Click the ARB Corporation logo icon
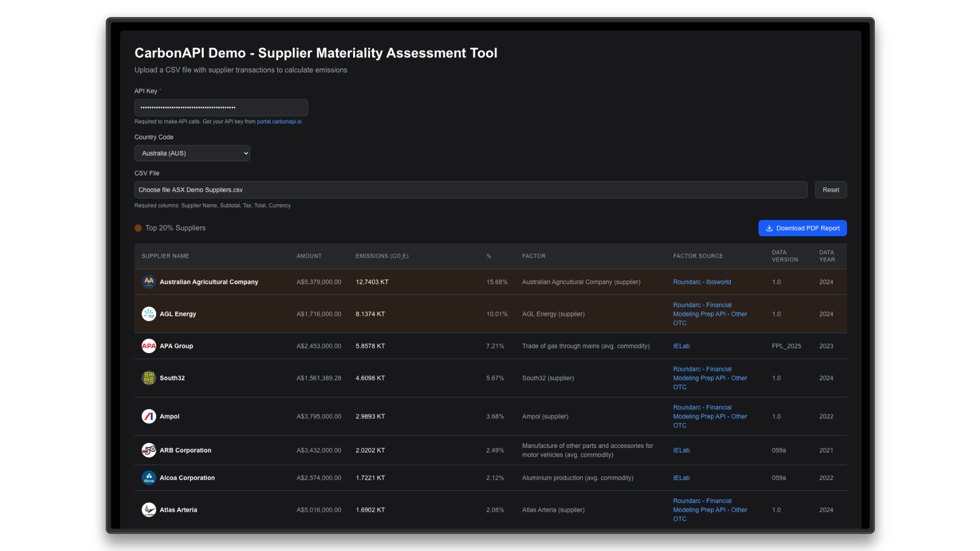 coord(149,450)
